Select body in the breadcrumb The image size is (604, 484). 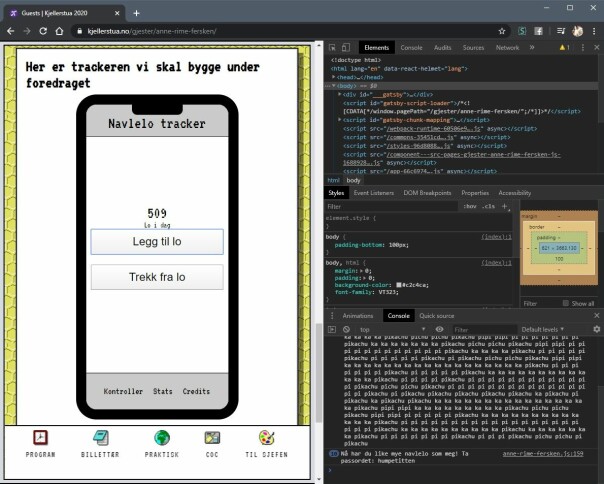pos(353,180)
